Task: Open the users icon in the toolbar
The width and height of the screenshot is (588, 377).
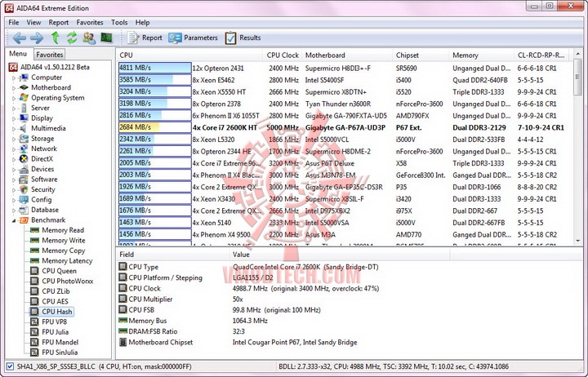Action: coord(89,38)
